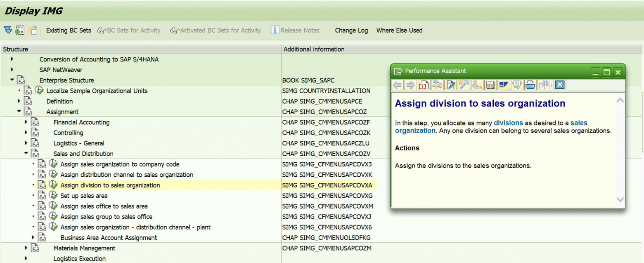
Task: Open the Change Log
Action: [x=351, y=30]
